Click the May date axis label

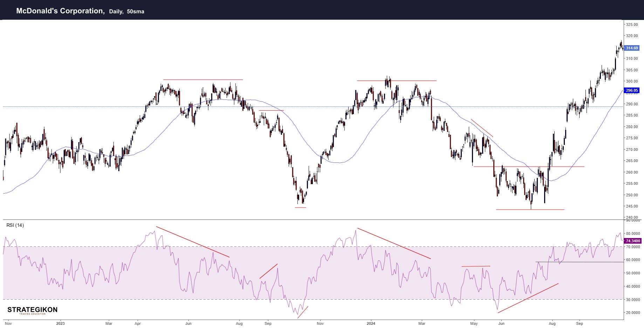pyautogui.click(x=474, y=323)
